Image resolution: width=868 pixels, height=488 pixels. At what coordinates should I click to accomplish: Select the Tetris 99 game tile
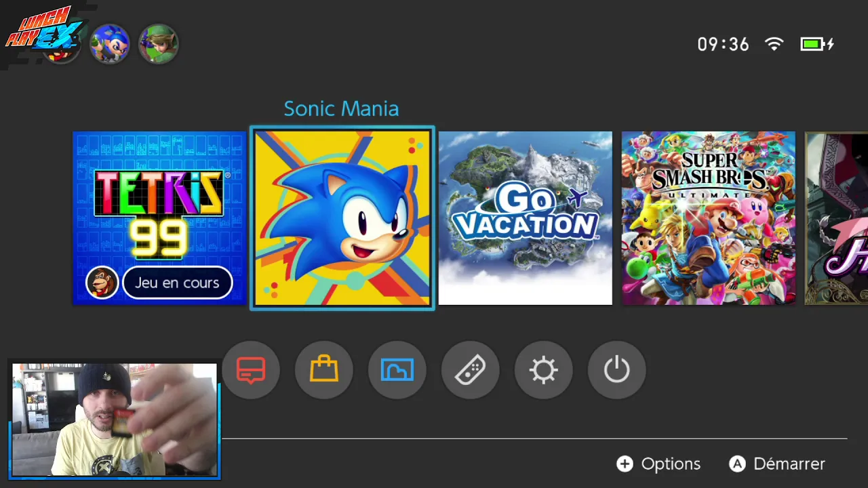pos(159,218)
